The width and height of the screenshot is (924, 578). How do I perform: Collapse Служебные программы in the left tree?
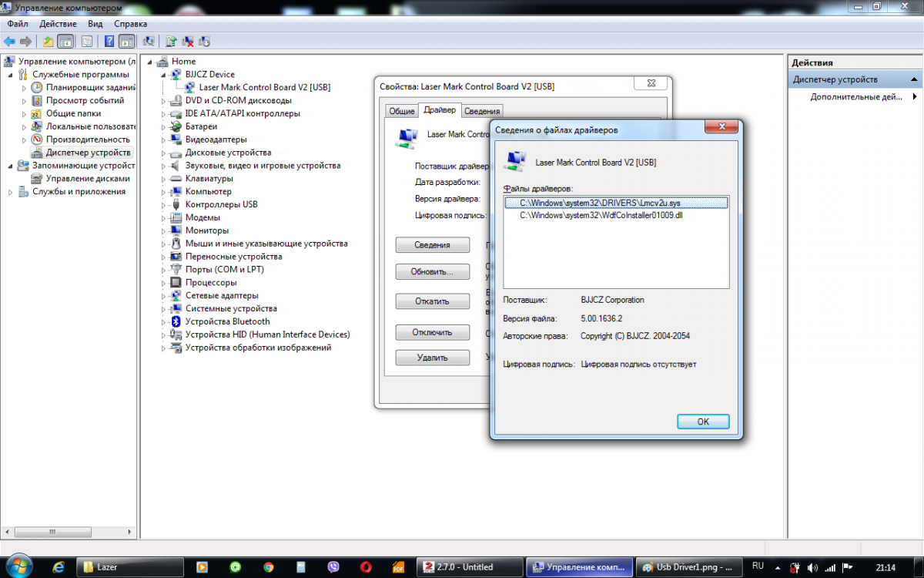click(x=11, y=75)
